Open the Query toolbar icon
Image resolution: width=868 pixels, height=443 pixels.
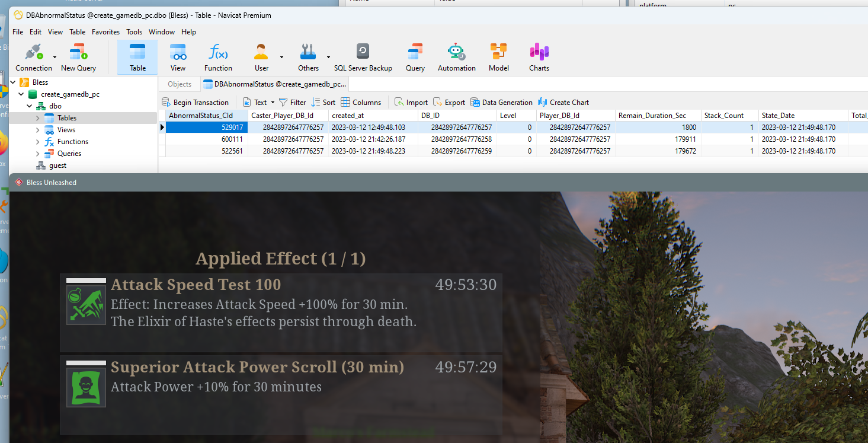(415, 58)
